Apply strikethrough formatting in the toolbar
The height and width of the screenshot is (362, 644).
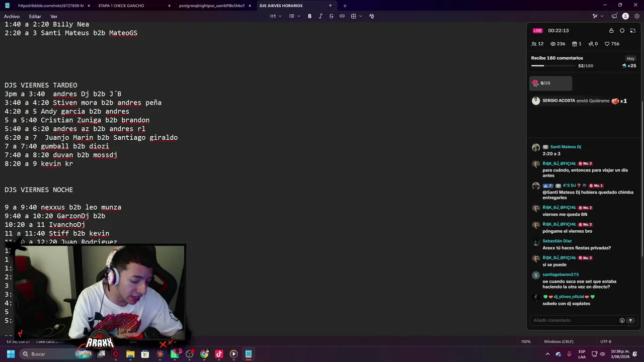tap(331, 16)
